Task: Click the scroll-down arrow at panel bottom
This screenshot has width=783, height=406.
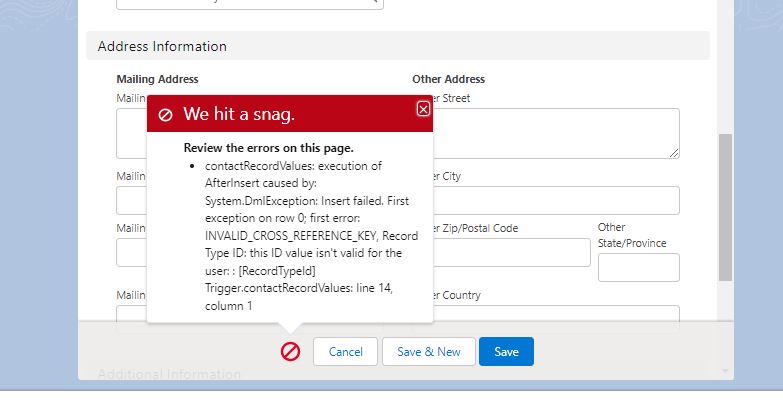Action: tap(725, 371)
